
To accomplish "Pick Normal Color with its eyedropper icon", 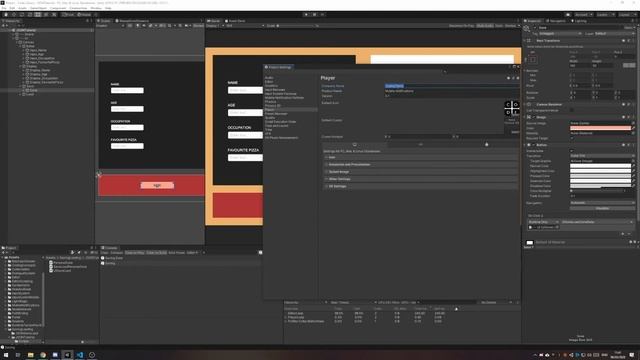I will point(633,166).
